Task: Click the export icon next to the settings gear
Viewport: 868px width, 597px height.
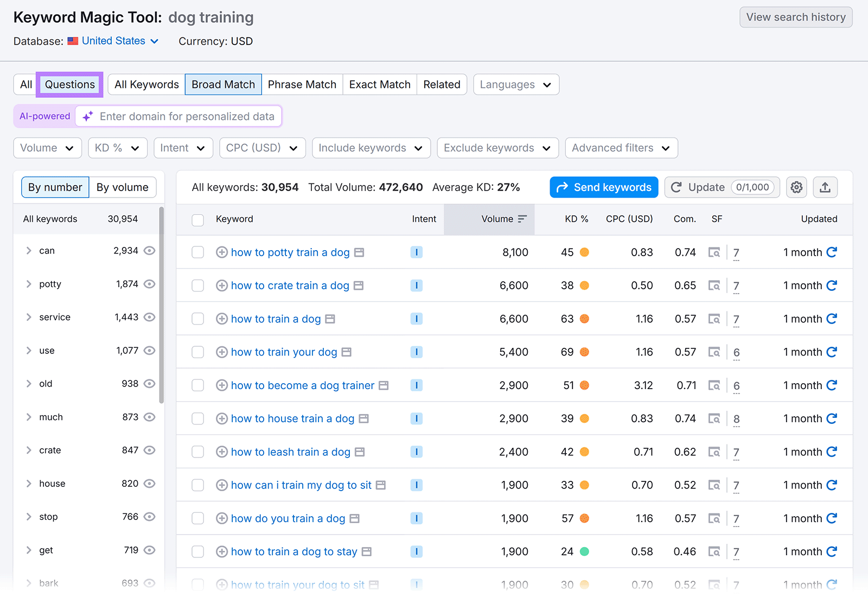Action: tap(825, 187)
